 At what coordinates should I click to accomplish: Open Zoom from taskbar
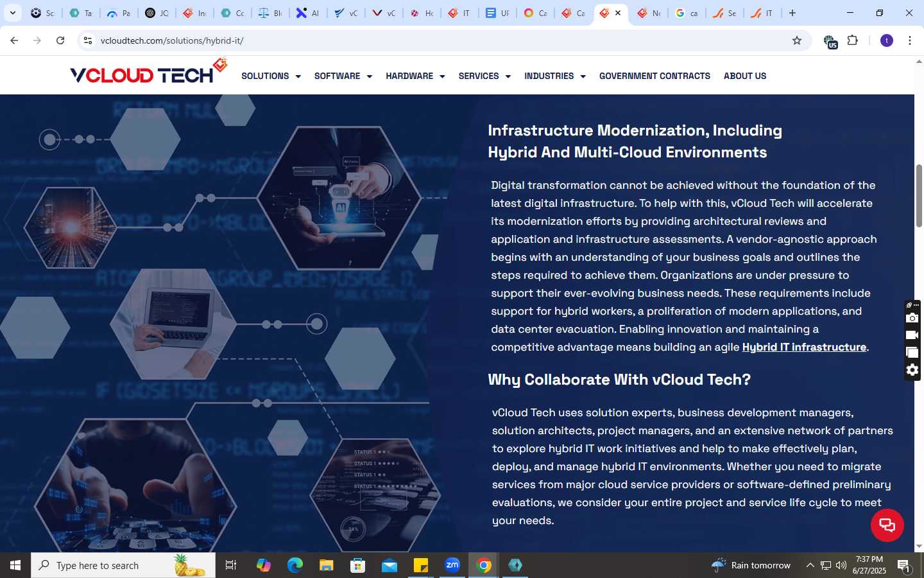coord(452,565)
